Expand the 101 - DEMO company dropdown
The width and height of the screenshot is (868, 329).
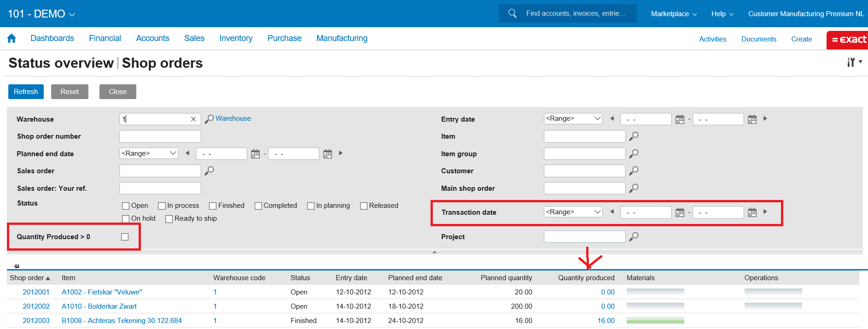[41, 14]
